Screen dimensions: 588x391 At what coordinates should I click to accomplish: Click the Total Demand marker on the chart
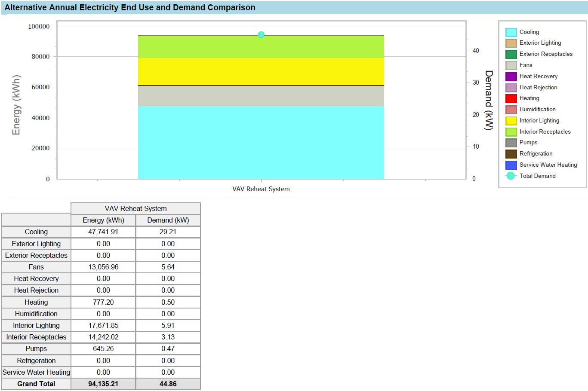(261, 34)
